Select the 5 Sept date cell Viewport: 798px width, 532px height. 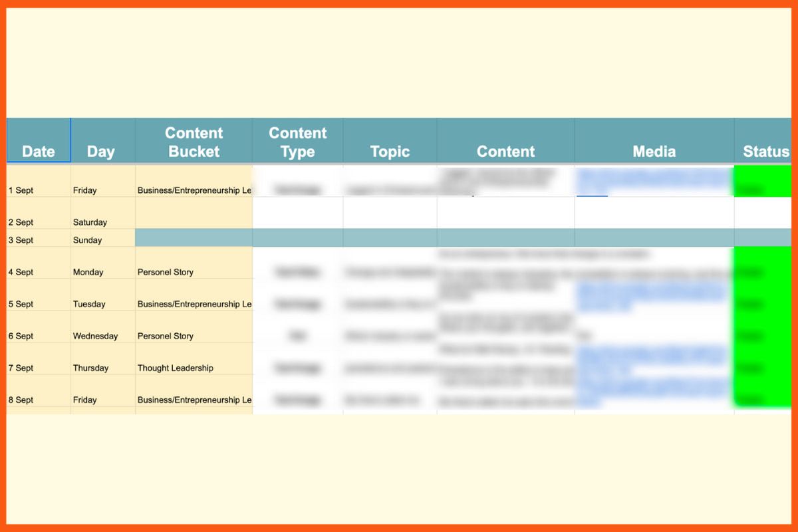(x=39, y=295)
